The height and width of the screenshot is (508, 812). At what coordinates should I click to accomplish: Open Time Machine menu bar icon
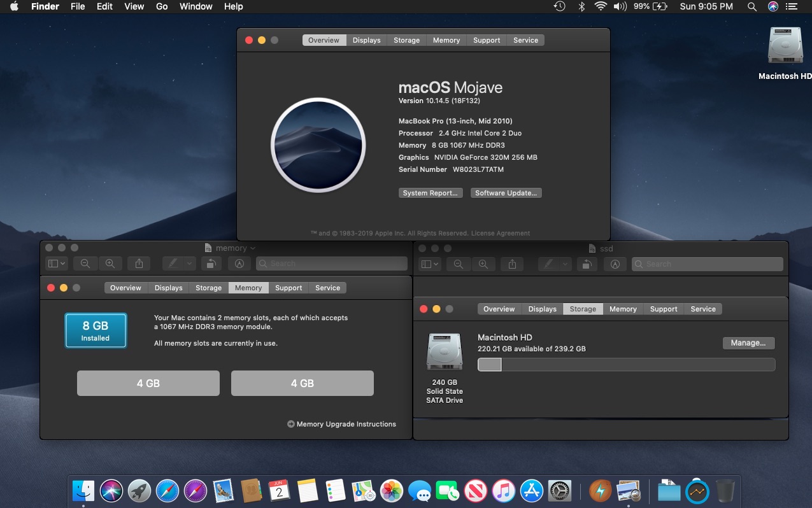click(x=559, y=6)
